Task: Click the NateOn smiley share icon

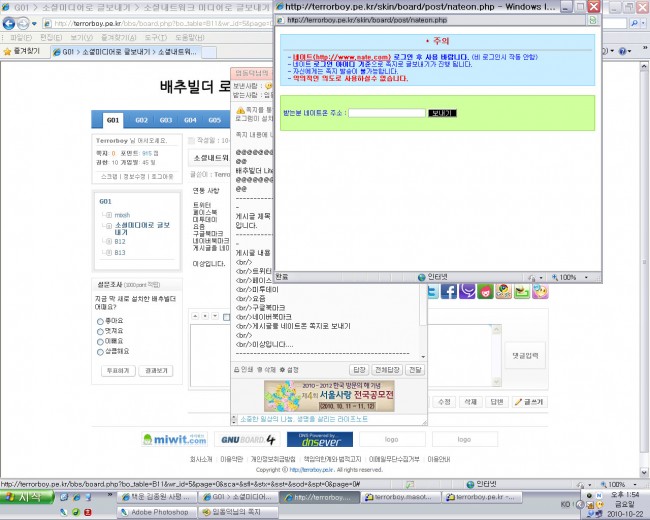Action: pyautogui.click(x=540, y=291)
